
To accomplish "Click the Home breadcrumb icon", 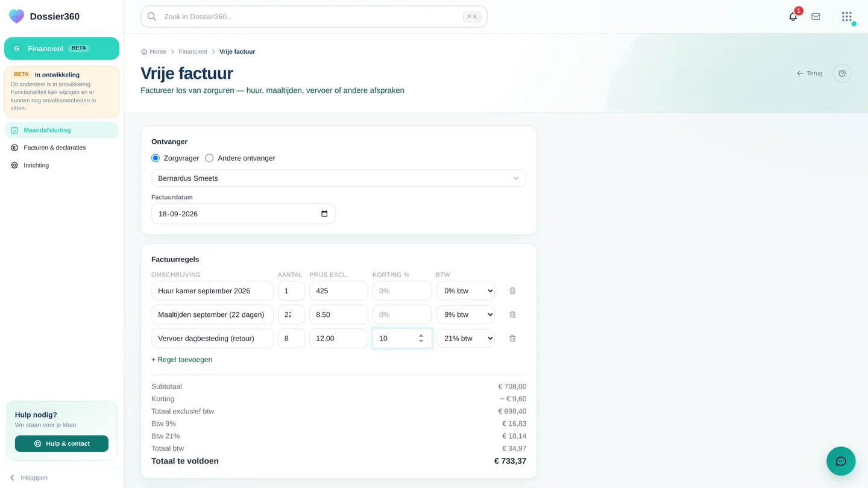I will point(144,52).
